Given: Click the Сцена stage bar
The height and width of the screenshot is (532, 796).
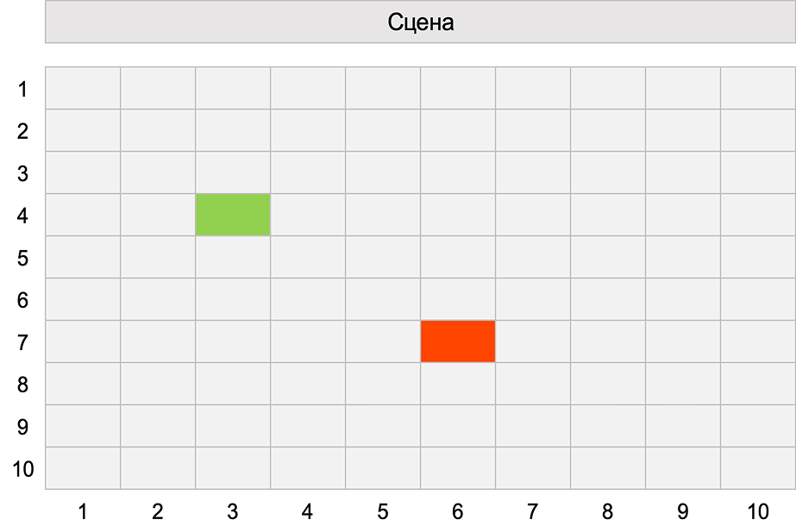Looking at the screenshot, I should pyautogui.click(x=420, y=22).
